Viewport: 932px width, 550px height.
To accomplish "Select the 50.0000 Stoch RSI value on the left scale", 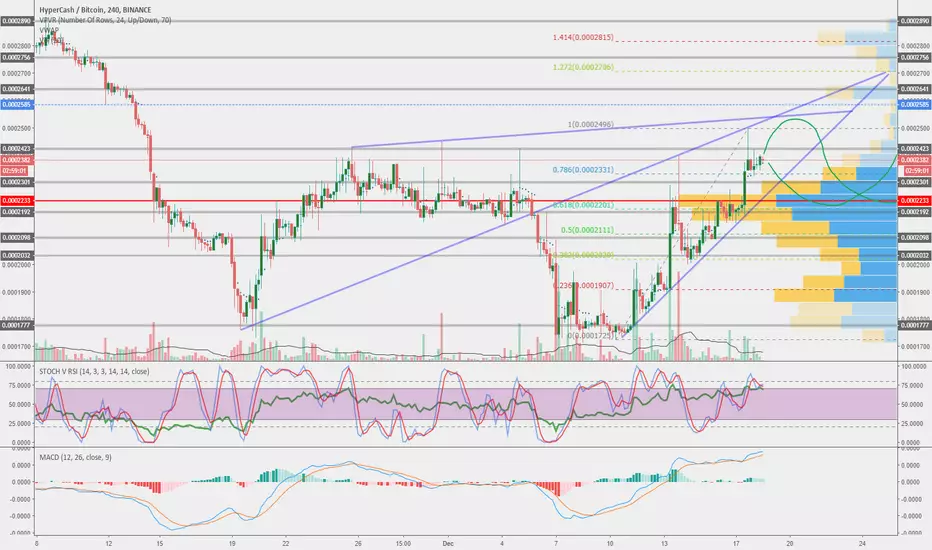I will [20, 404].
